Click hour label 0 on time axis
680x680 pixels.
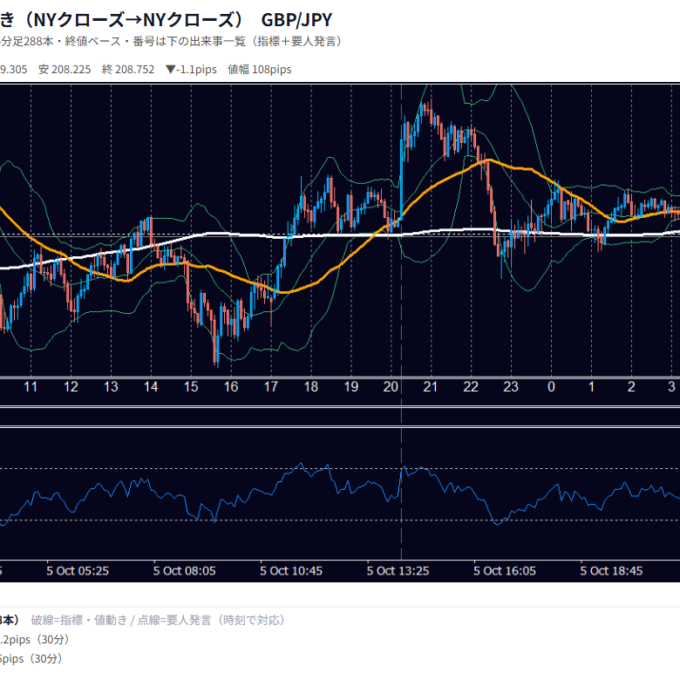click(x=551, y=386)
